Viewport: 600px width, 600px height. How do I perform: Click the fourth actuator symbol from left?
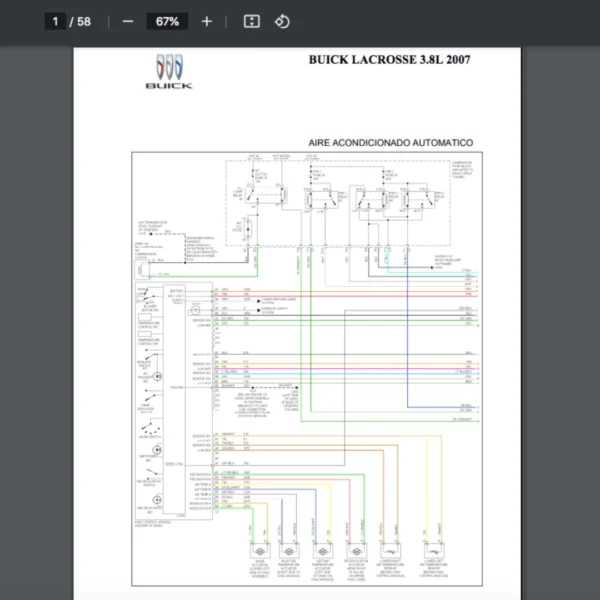pyautogui.click(x=355, y=552)
